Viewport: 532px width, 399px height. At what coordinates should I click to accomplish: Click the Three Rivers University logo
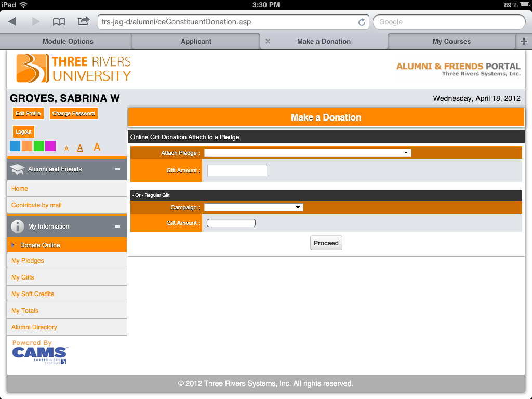(73, 69)
